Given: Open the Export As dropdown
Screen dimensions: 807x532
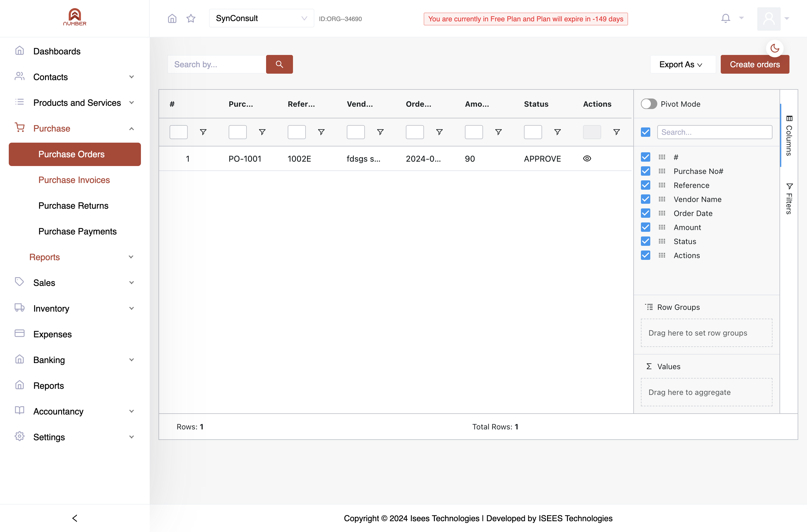Looking at the screenshot, I should (682, 64).
